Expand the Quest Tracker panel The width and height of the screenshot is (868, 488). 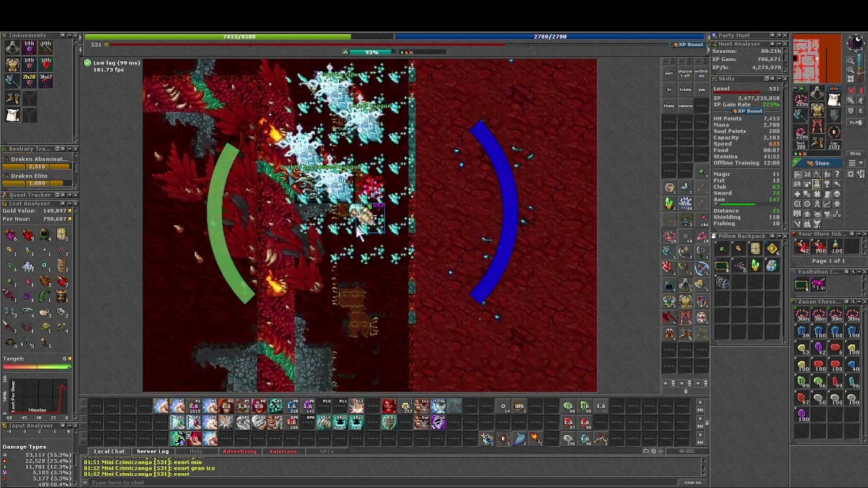[x=70, y=195]
